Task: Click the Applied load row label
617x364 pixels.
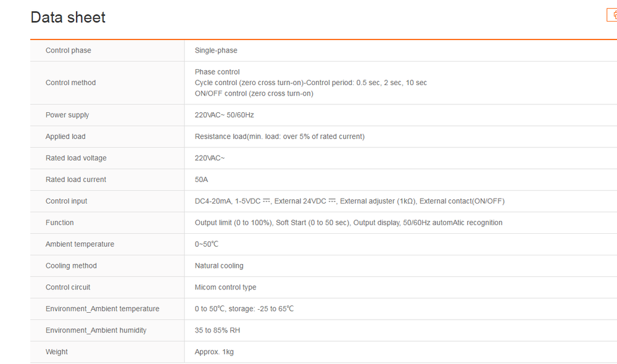Action: click(x=65, y=136)
